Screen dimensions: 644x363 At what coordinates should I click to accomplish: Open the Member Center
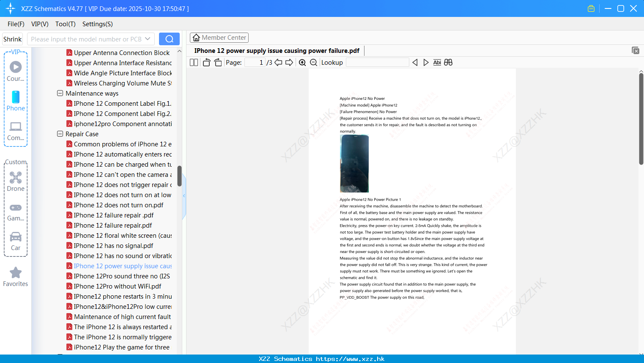click(x=219, y=38)
